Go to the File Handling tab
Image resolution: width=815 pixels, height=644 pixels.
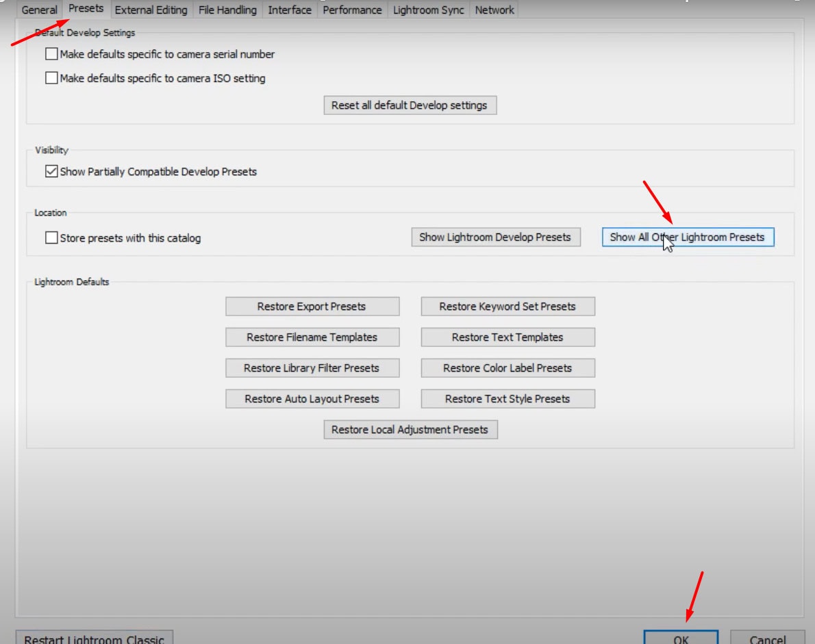(227, 10)
